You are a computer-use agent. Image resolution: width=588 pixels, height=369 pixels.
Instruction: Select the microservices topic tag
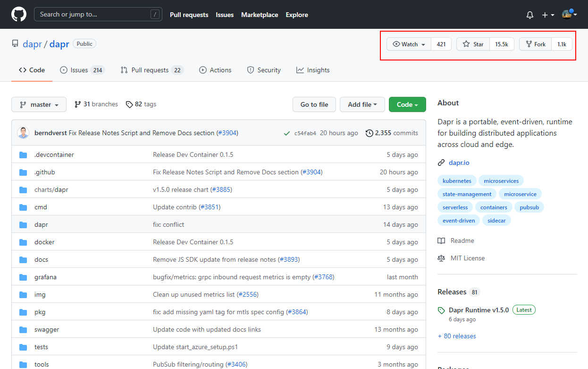coord(501,181)
